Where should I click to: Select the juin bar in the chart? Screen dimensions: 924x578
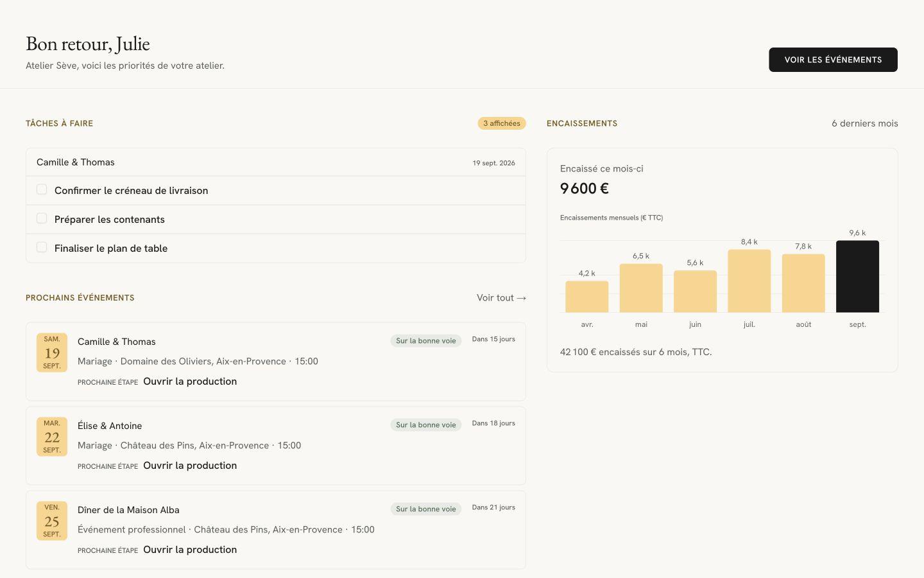click(695, 292)
